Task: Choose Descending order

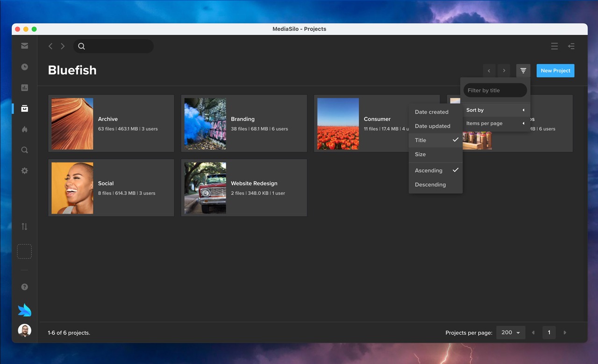Action: point(435,184)
